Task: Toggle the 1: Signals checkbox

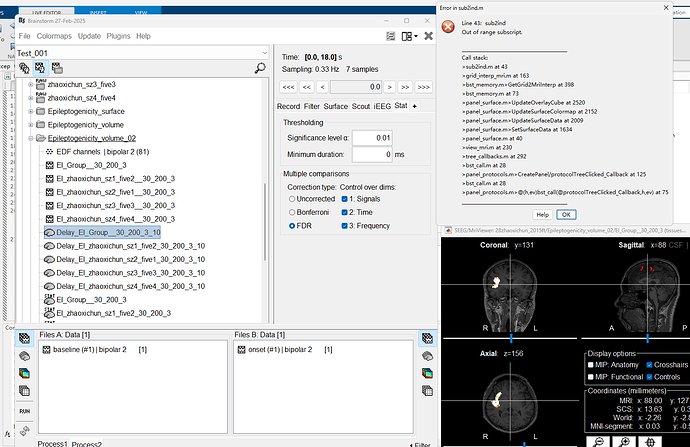Action: coord(345,199)
